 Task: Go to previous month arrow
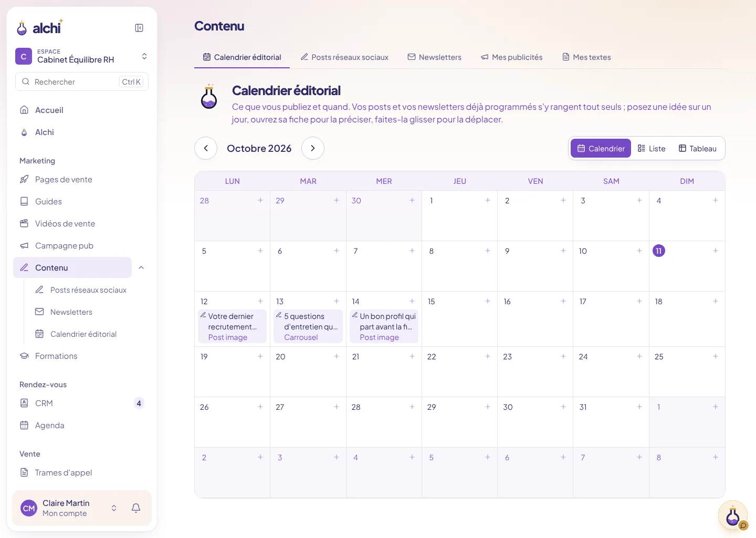click(x=206, y=148)
